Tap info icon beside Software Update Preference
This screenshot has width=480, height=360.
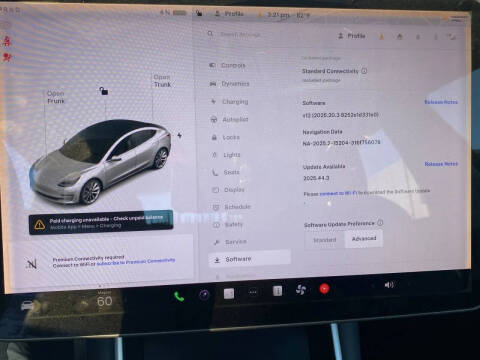click(x=380, y=223)
